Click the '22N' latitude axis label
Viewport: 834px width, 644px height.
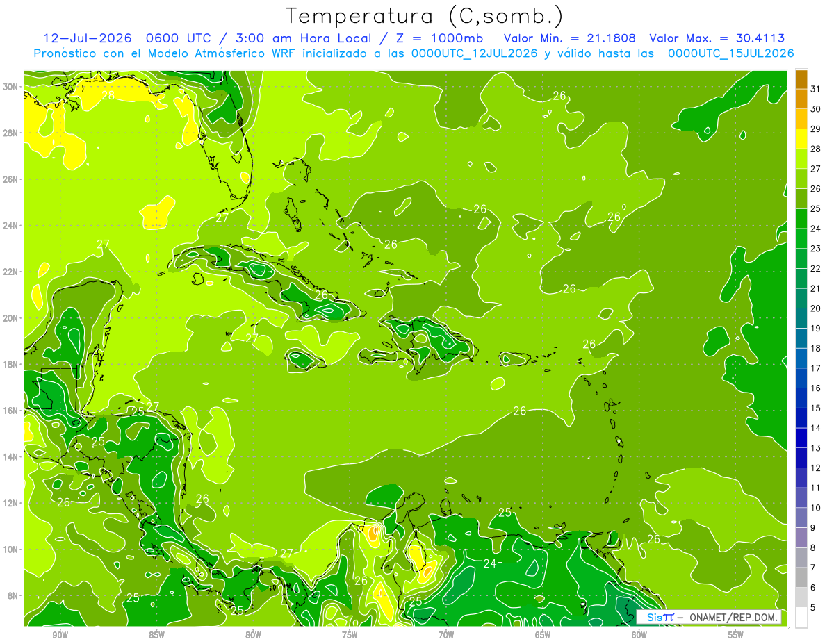[11, 272]
